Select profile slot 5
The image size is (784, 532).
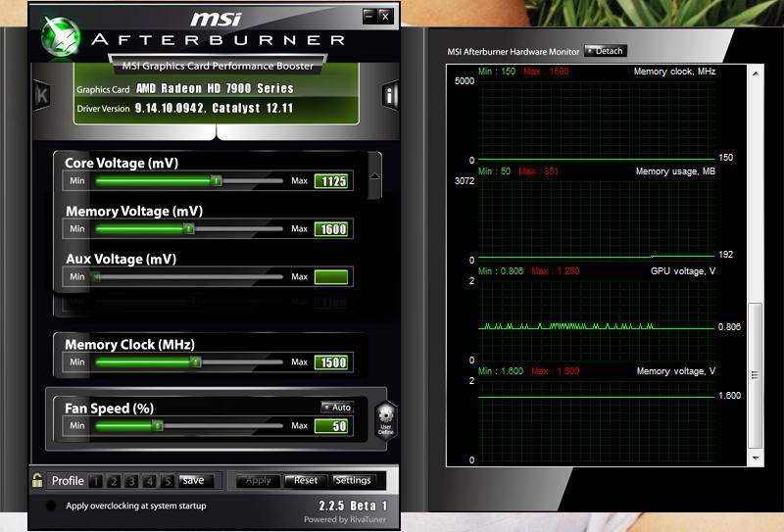[168, 481]
